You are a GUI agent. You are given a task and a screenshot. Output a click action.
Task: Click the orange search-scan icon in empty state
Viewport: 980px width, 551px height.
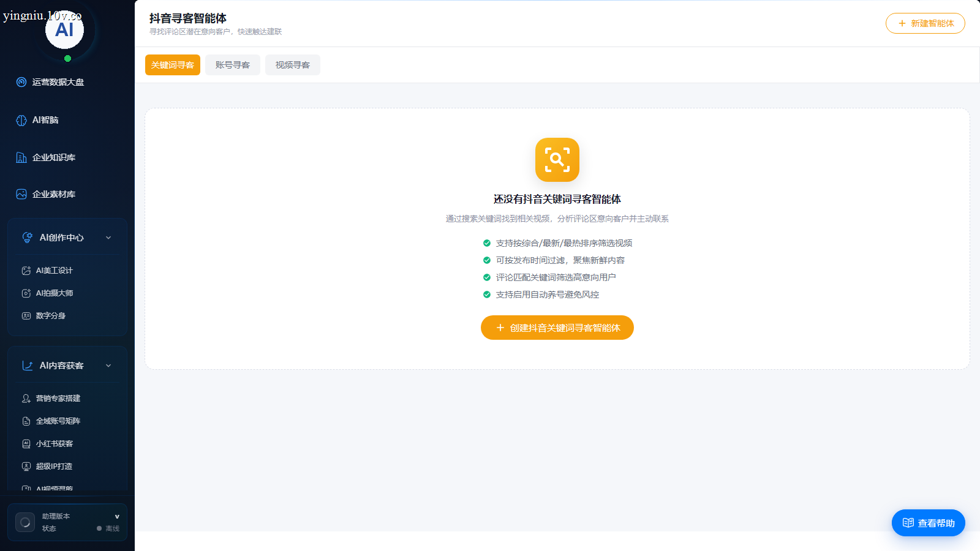point(557,160)
